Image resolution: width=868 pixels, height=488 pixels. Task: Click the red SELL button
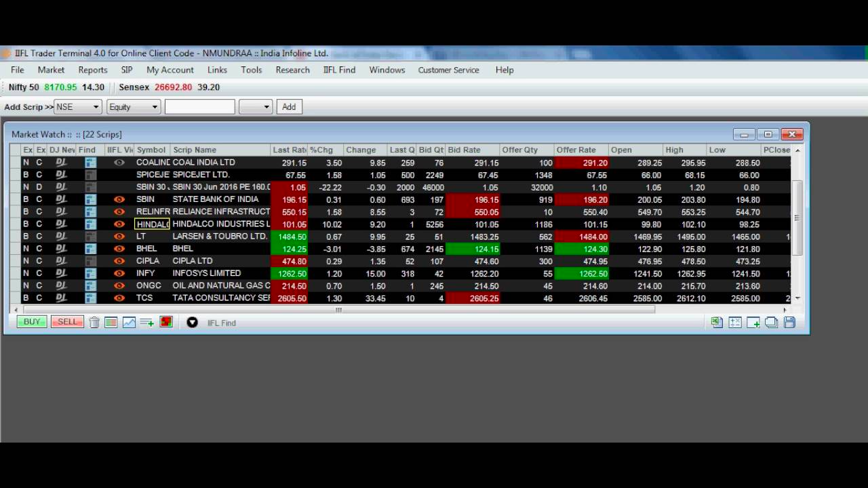click(x=67, y=322)
